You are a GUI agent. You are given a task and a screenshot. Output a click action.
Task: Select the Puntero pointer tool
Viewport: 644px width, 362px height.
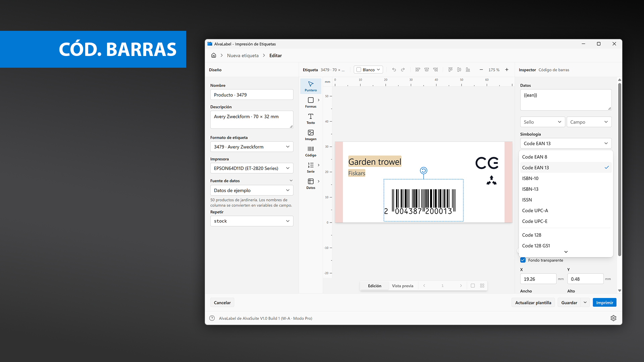pyautogui.click(x=311, y=86)
